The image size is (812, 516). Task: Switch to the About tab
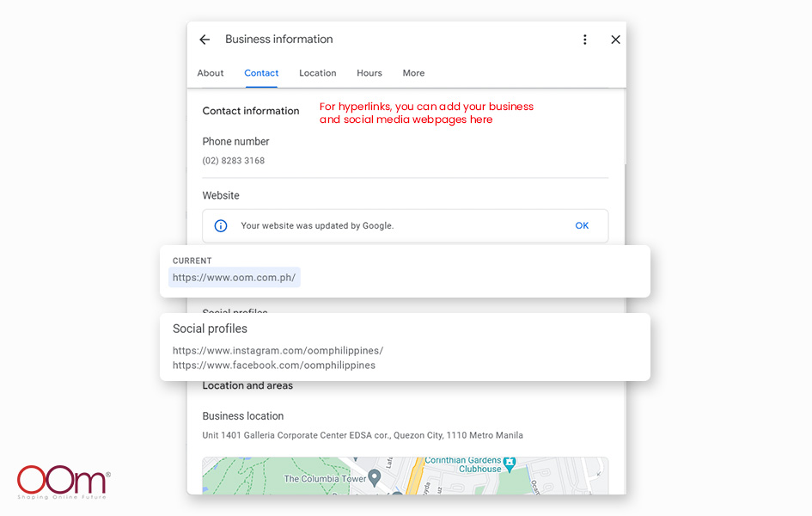(211, 73)
